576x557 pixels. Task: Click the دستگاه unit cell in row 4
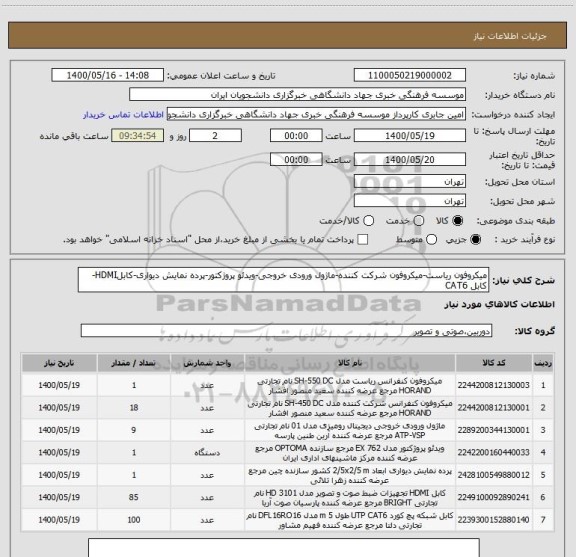click(x=207, y=453)
